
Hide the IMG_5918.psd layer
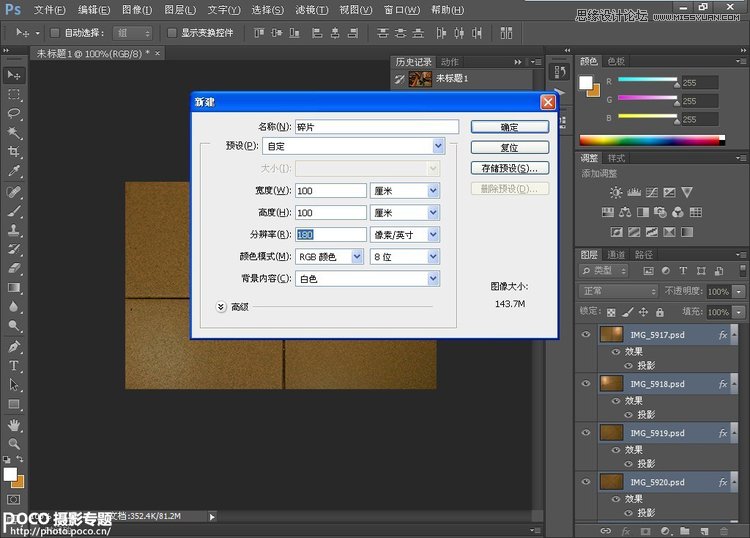pos(586,384)
